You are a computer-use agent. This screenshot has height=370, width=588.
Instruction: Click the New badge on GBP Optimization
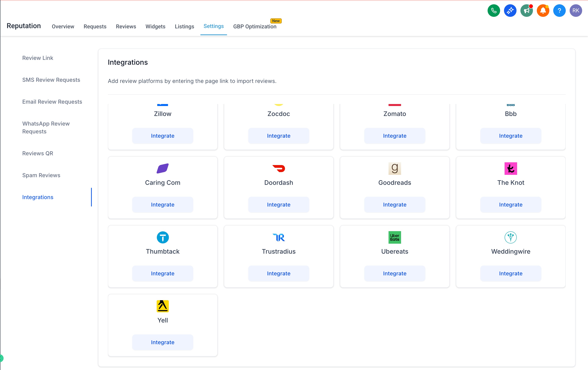[276, 21]
